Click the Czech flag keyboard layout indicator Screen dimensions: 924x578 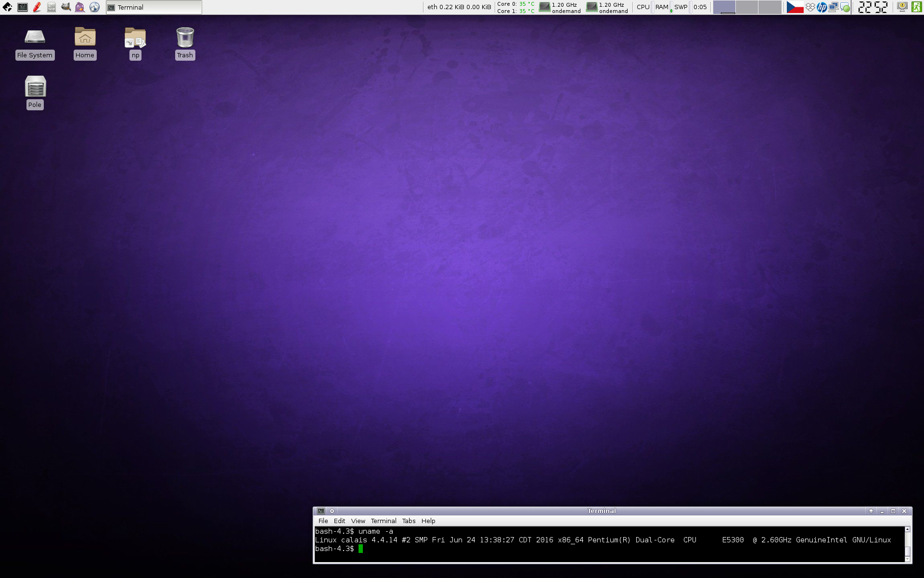coord(795,7)
